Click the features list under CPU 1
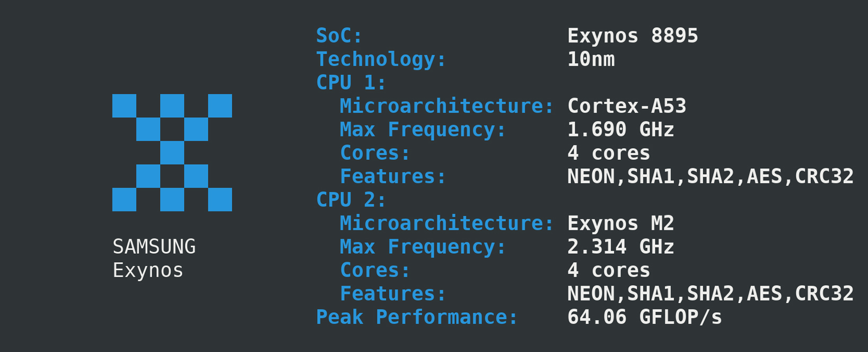The height and width of the screenshot is (352, 868). [x=710, y=176]
